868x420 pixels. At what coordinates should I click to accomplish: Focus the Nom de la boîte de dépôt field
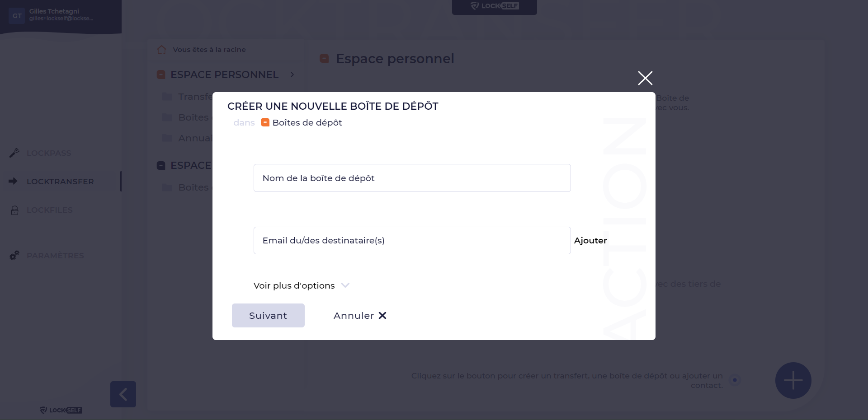click(412, 178)
